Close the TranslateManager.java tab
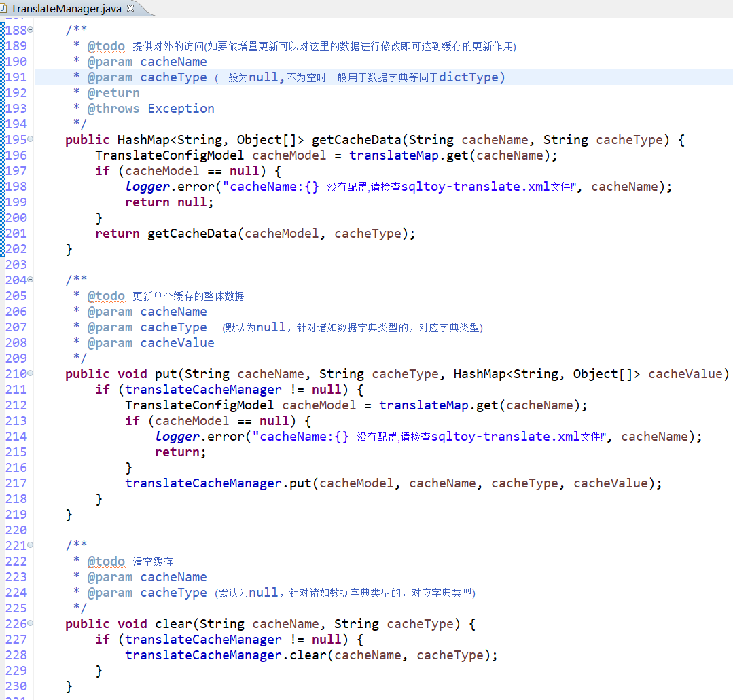Image resolution: width=733 pixels, height=700 pixels. pos(130,8)
